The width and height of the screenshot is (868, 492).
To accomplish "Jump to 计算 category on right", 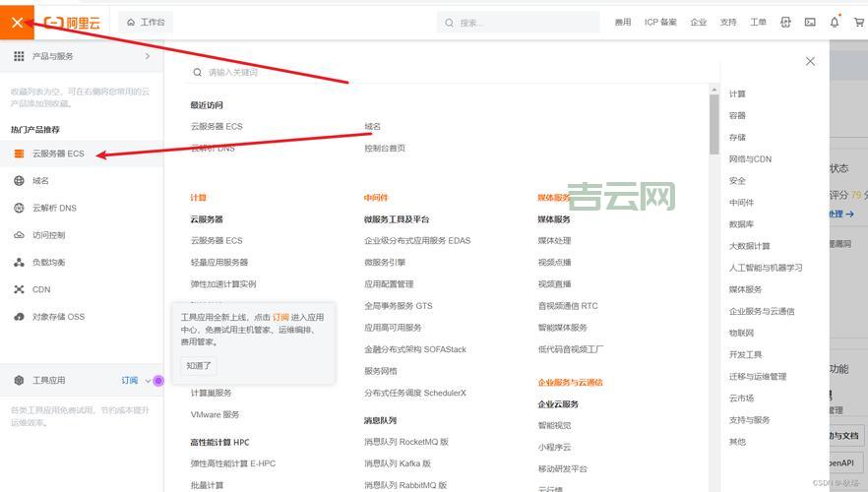I will coord(737,93).
